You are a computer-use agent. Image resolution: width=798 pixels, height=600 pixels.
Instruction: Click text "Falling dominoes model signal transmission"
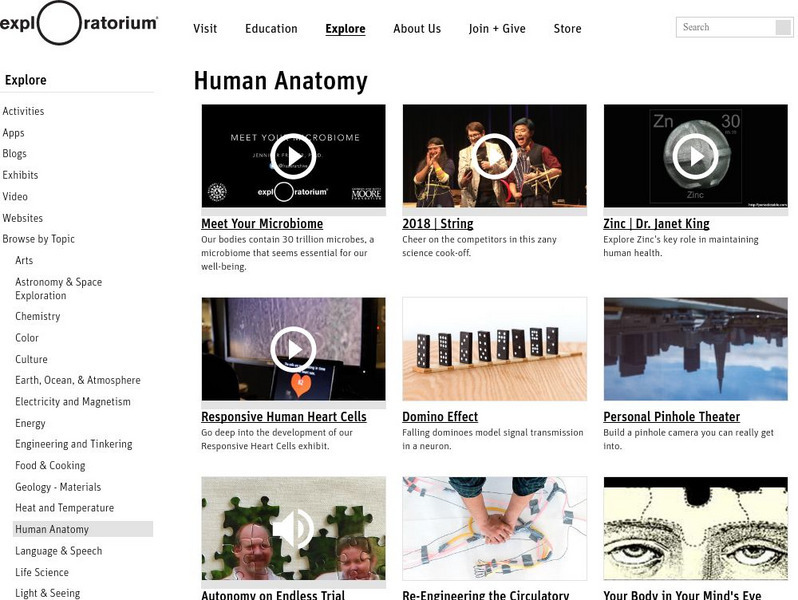click(x=493, y=432)
